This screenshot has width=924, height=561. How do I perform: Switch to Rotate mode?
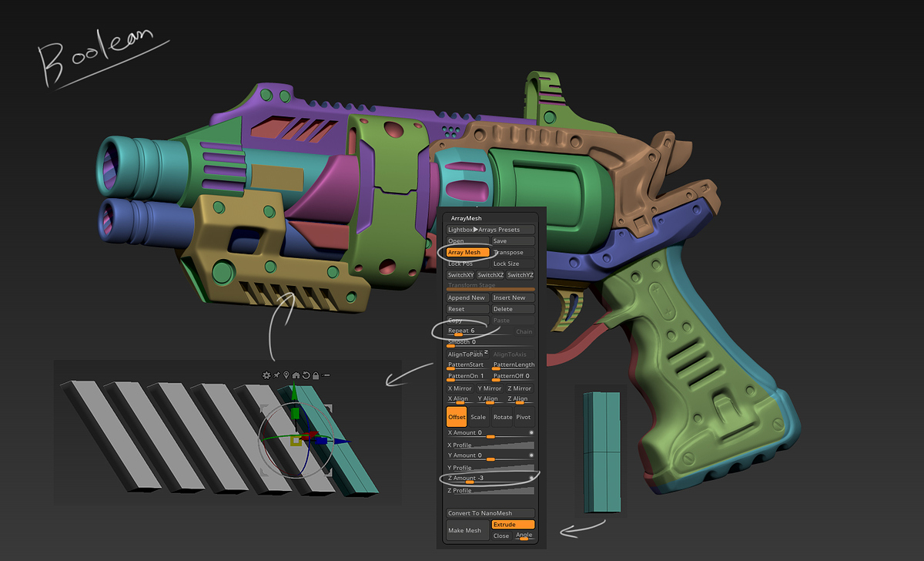(x=502, y=417)
